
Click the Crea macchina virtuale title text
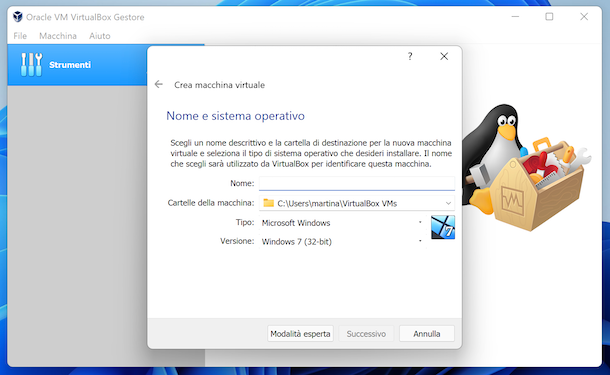coord(219,85)
